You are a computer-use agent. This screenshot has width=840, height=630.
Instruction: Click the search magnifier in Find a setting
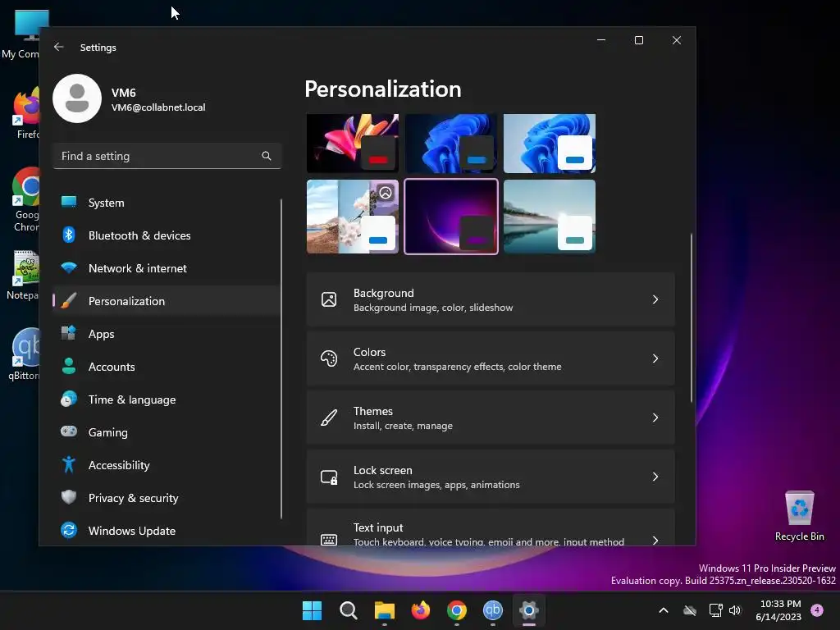[x=267, y=156]
